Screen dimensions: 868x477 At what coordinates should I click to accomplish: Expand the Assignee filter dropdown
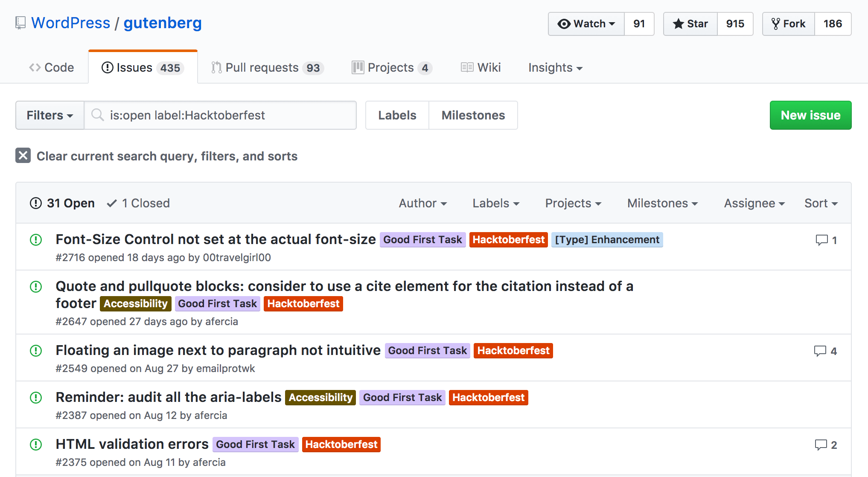754,203
